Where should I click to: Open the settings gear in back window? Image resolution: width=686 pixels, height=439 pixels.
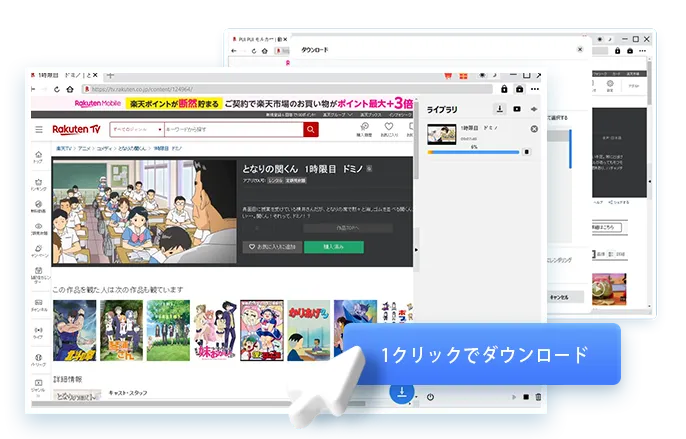coord(610,83)
